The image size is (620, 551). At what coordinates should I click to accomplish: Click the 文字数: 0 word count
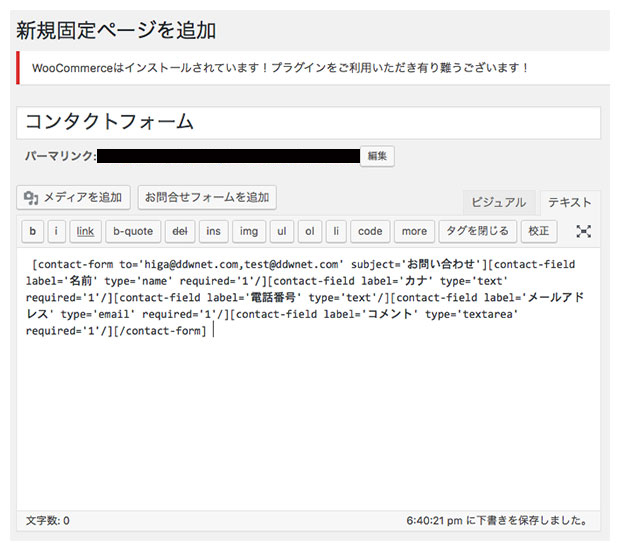[x=48, y=521]
